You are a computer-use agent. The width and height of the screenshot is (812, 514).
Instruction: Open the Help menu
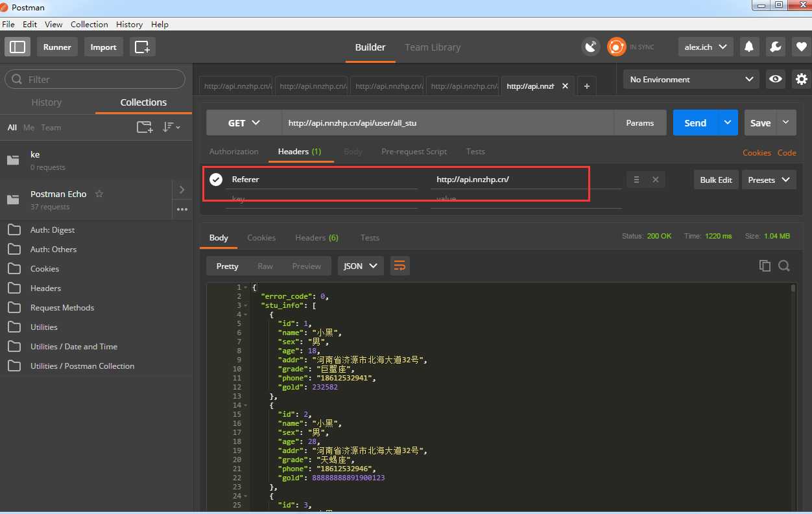click(160, 24)
